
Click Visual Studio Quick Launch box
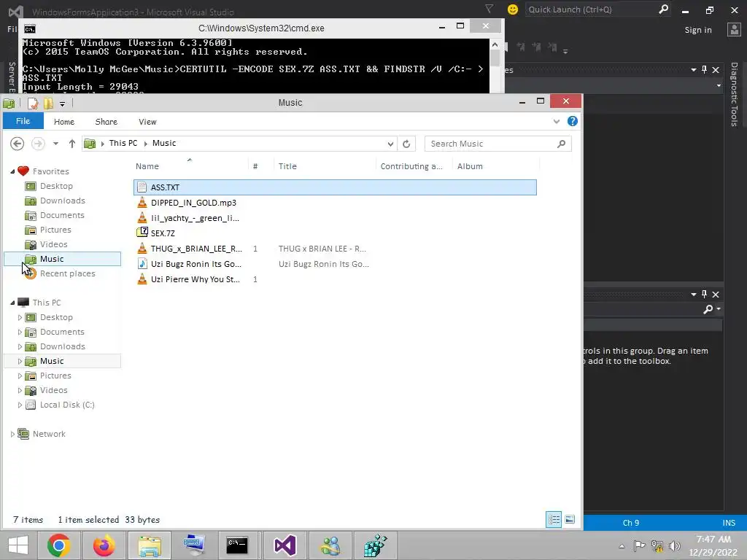598,9
